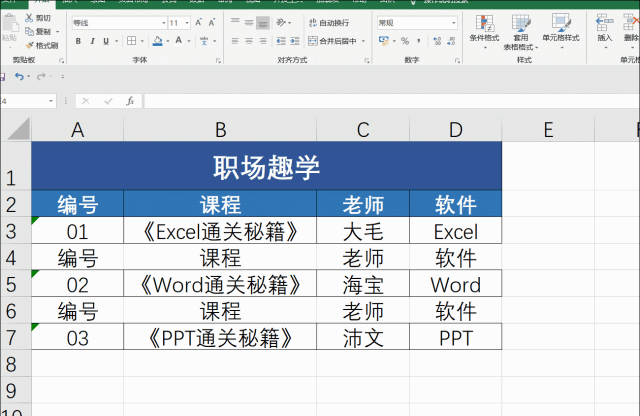The height and width of the screenshot is (416, 640).
Task: Toggle Wrap Text (自动换行)
Action: (329, 22)
